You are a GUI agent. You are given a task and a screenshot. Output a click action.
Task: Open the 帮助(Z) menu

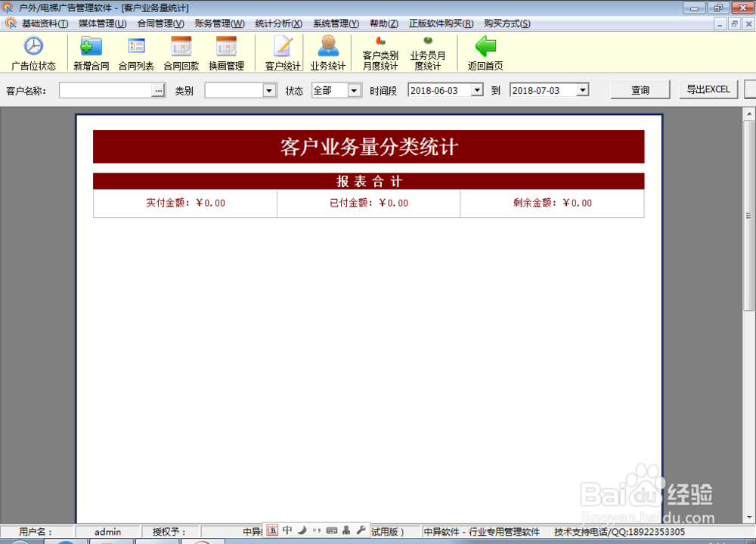(384, 23)
